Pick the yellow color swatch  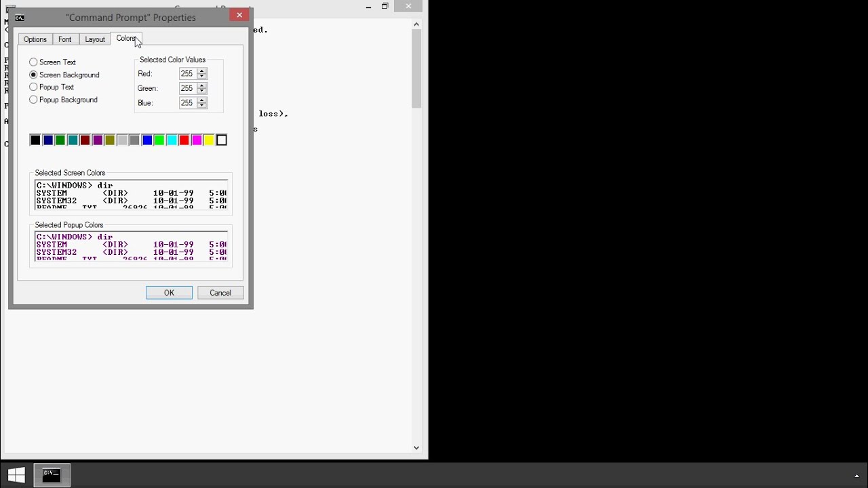pos(209,140)
